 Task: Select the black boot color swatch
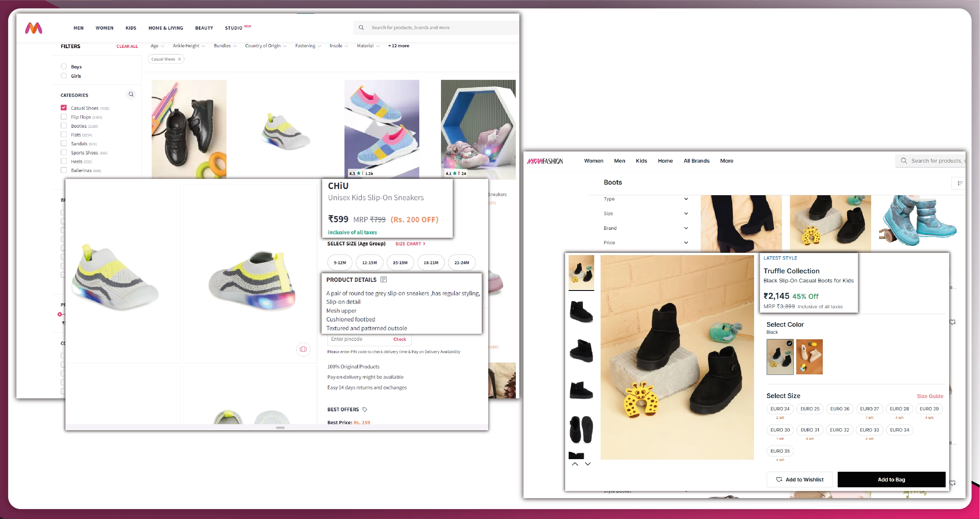(780, 357)
